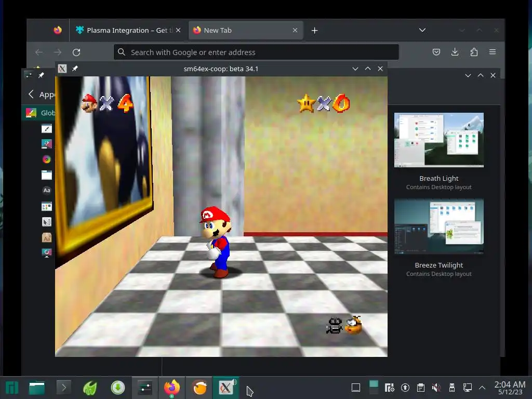Screen dimensions: 532x399
Task: Maximize the System Settings window
Action: (x=481, y=75)
